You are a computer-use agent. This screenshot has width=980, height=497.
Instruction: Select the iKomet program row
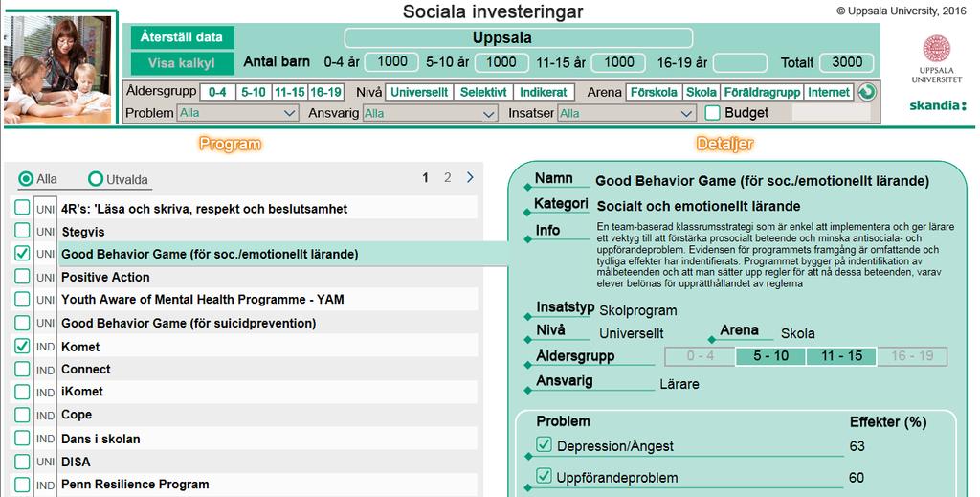(x=269, y=392)
